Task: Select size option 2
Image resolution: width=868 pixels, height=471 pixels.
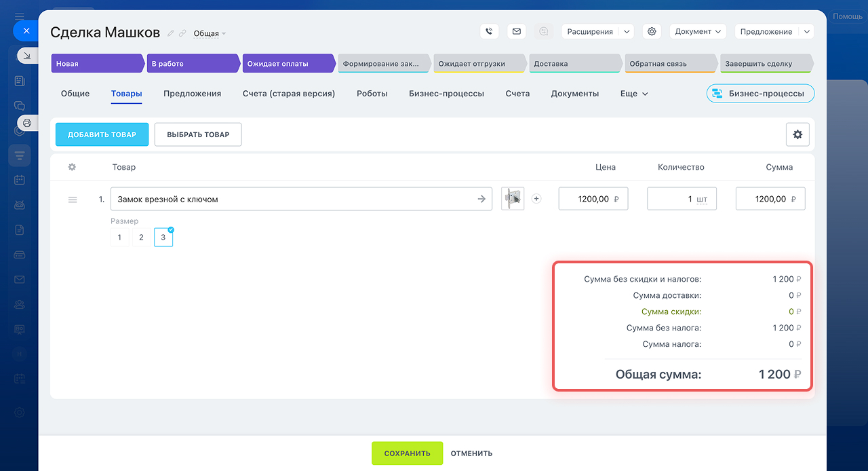Action: pos(141,238)
